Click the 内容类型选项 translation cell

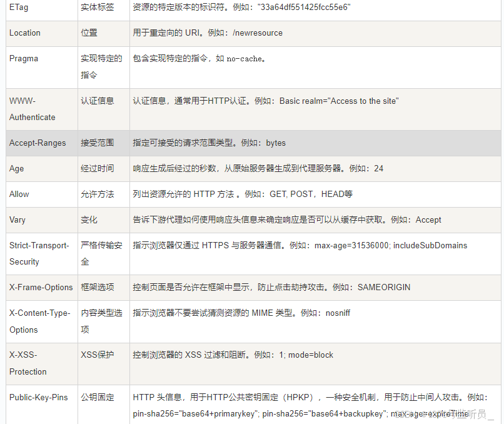click(104, 322)
